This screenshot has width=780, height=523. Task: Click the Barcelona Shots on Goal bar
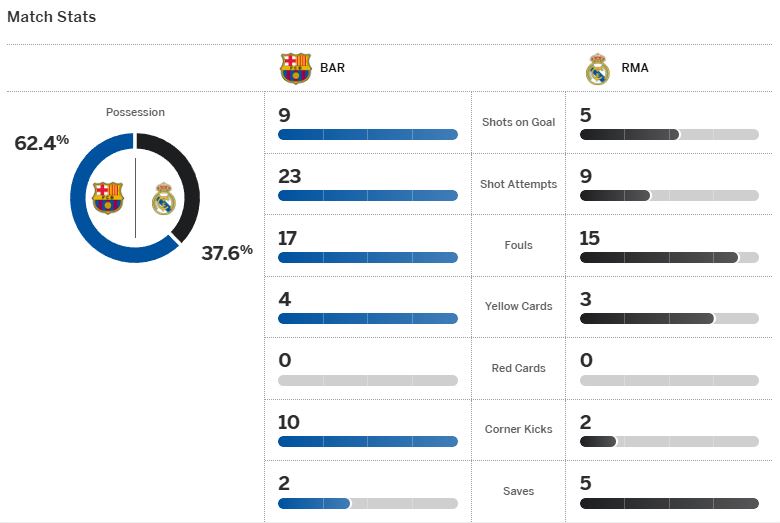(x=368, y=134)
